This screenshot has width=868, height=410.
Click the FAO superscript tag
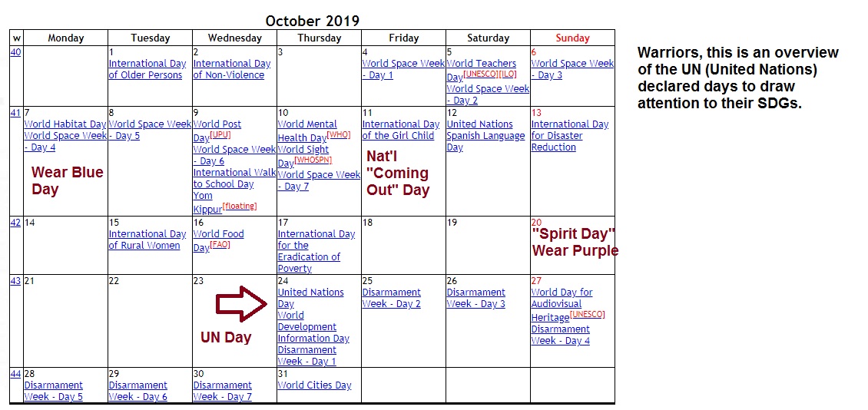click(x=220, y=244)
